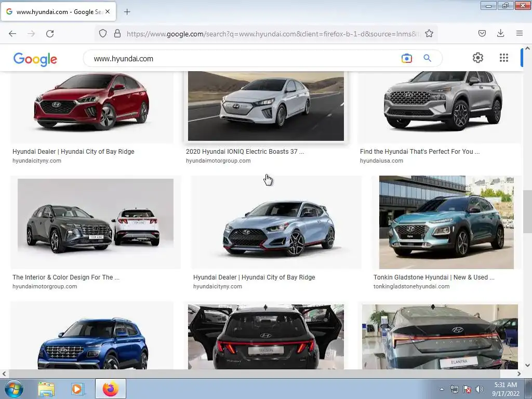The height and width of the screenshot is (399, 532).
Task: Launch Windows Media Player from taskbar
Action: pos(77,389)
